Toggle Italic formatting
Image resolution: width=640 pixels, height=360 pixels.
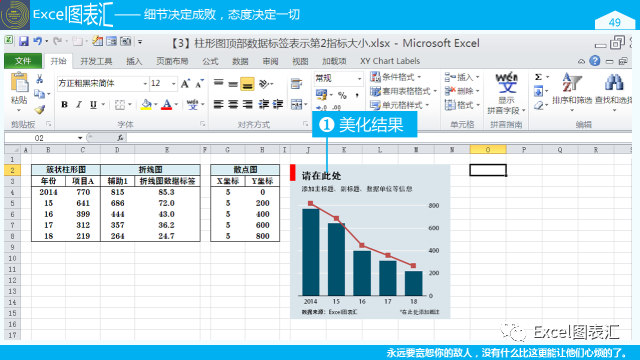79,104
